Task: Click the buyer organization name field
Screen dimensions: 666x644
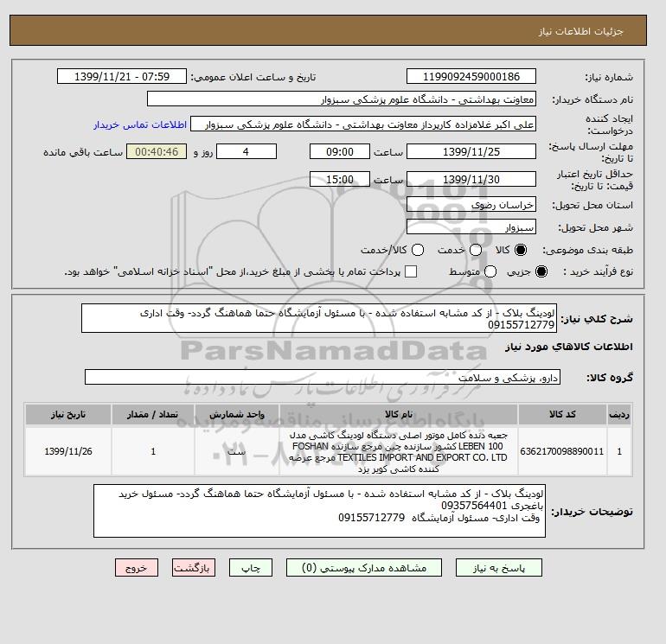Action: pos(342,99)
